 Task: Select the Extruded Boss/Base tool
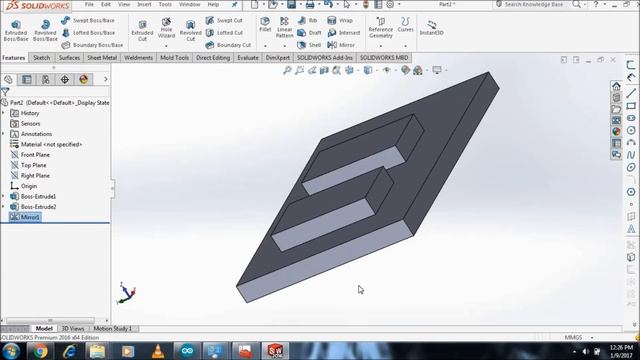click(16, 31)
